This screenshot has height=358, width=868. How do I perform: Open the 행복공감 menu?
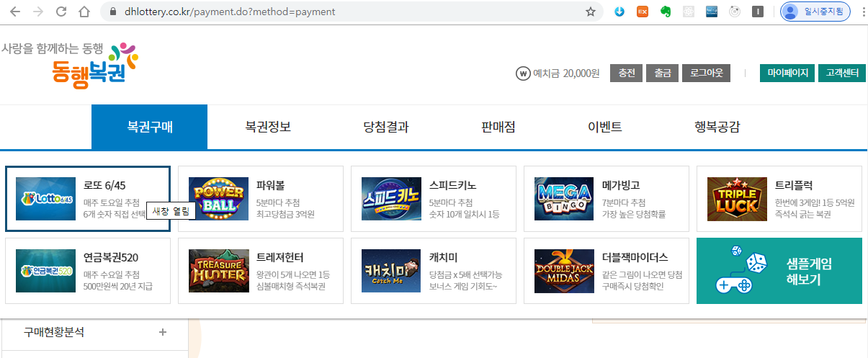point(717,127)
